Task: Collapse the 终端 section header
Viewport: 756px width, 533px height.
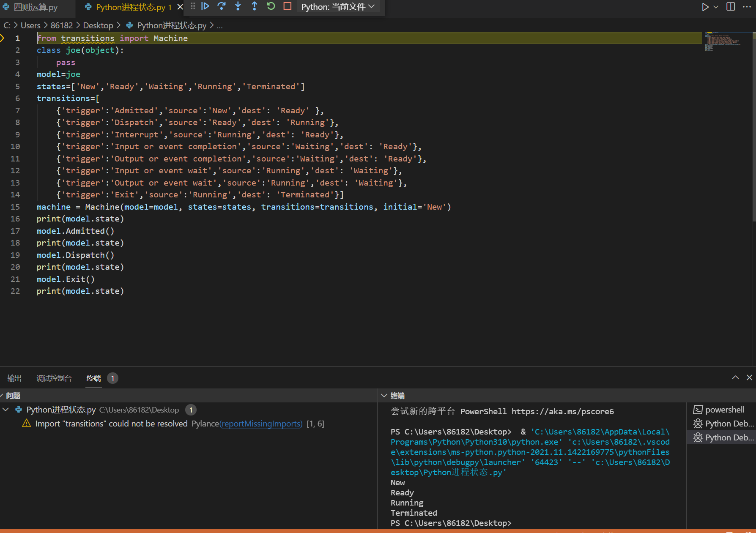Action: coord(384,396)
